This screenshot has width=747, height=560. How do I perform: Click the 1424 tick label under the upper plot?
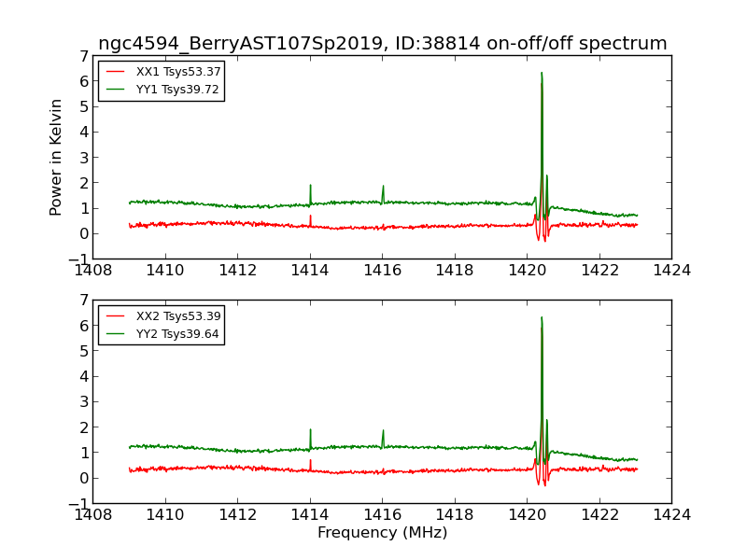point(671,271)
